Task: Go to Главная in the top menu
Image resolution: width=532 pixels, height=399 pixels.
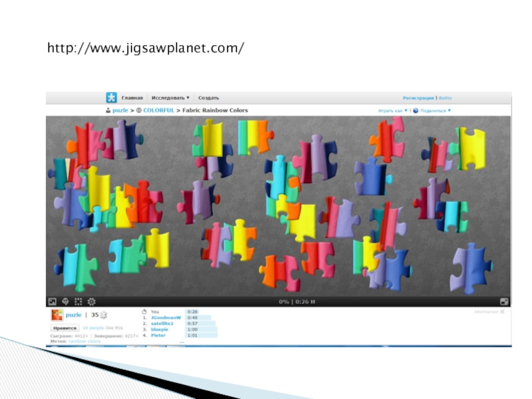Action: [132, 98]
